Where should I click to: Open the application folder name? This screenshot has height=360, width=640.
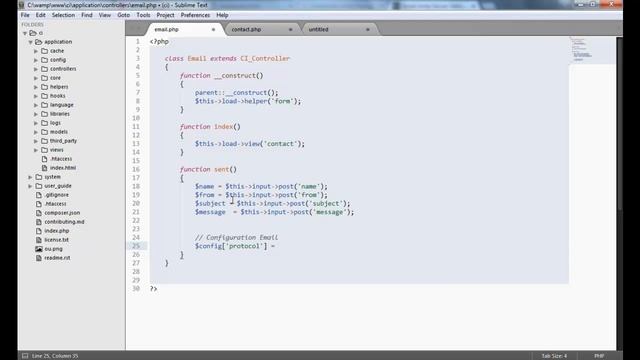(58, 42)
